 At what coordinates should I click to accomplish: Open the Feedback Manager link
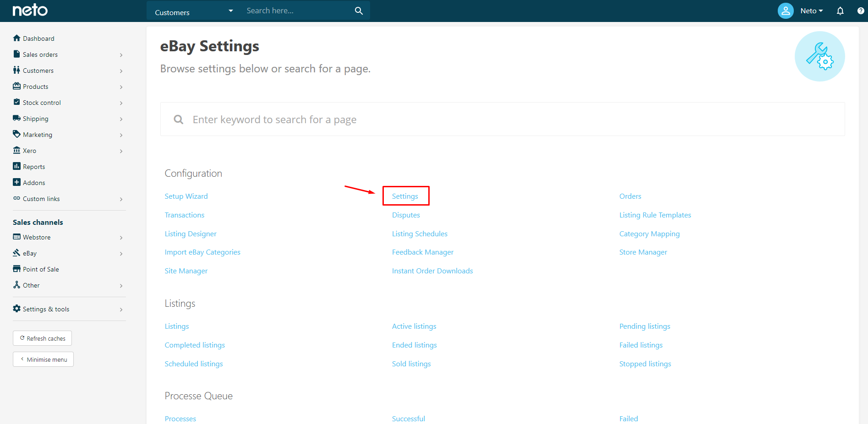[423, 252]
